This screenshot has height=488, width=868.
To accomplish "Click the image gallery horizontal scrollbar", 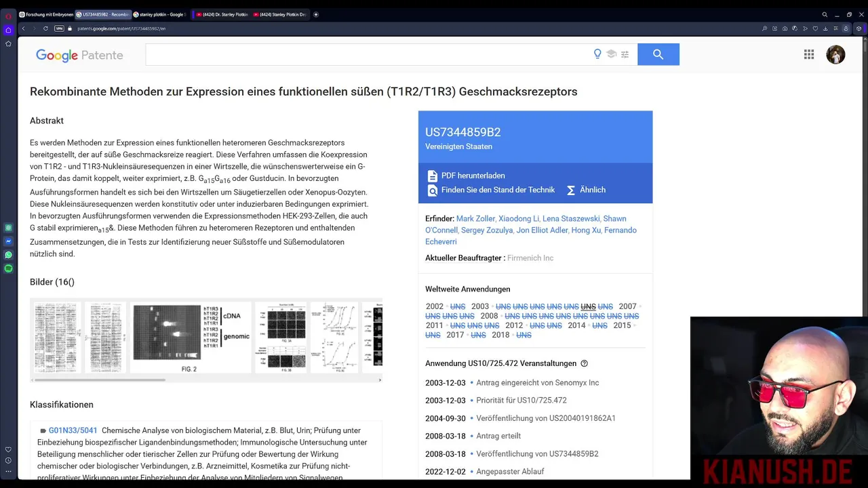I will (x=100, y=380).
